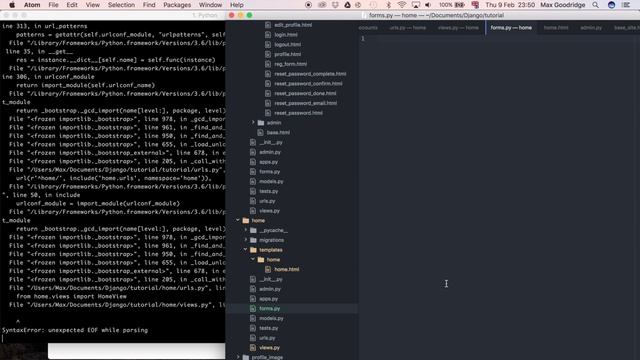640x360 pixels.
Task: Expand the profile_image folder chevron
Action: (x=238, y=357)
